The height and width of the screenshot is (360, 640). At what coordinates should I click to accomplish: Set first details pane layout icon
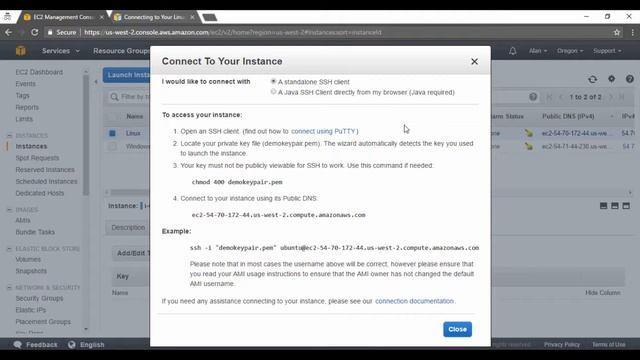click(603, 206)
